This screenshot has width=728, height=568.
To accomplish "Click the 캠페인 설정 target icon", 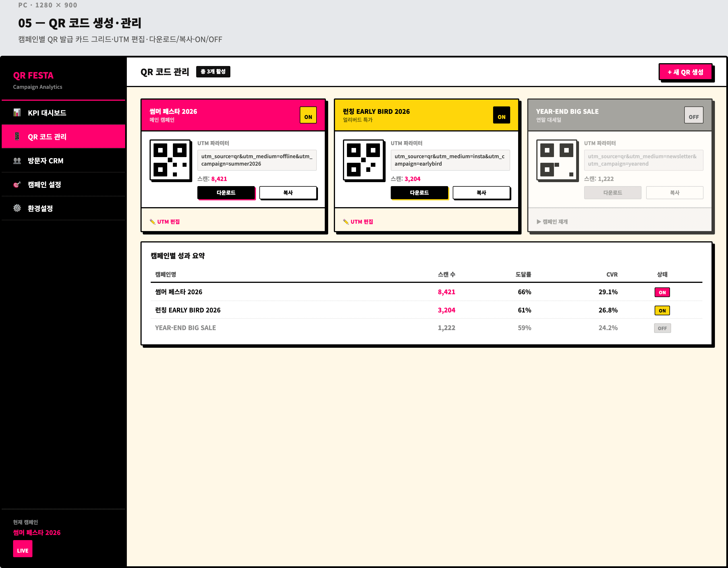I will pos(17,184).
